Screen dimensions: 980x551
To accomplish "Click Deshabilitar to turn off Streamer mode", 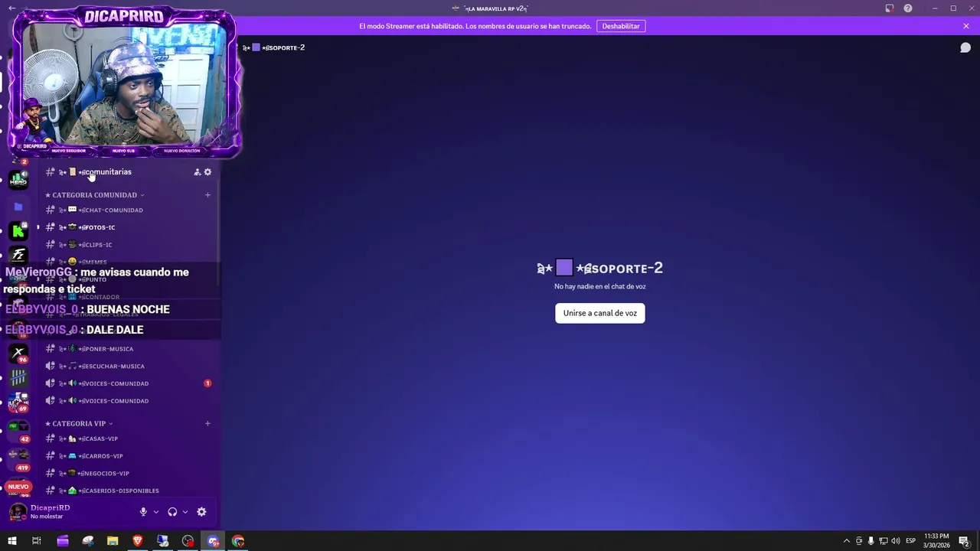I will tap(621, 26).
